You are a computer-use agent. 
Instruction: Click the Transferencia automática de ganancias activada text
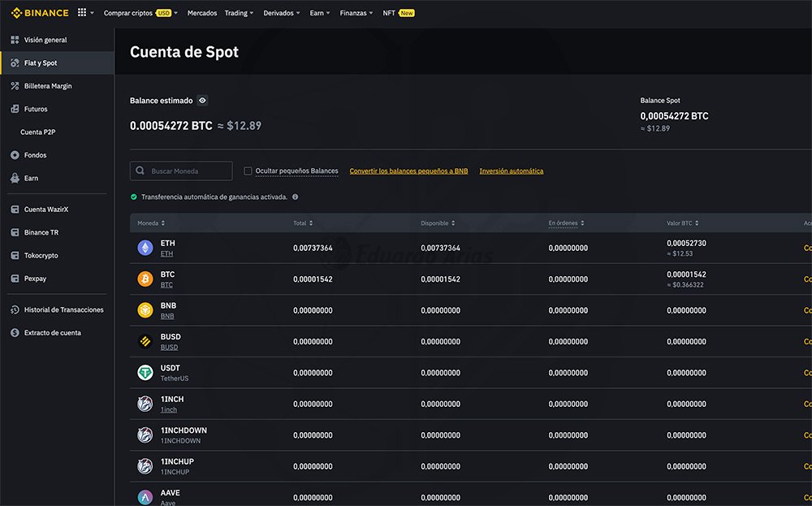[214, 197]
